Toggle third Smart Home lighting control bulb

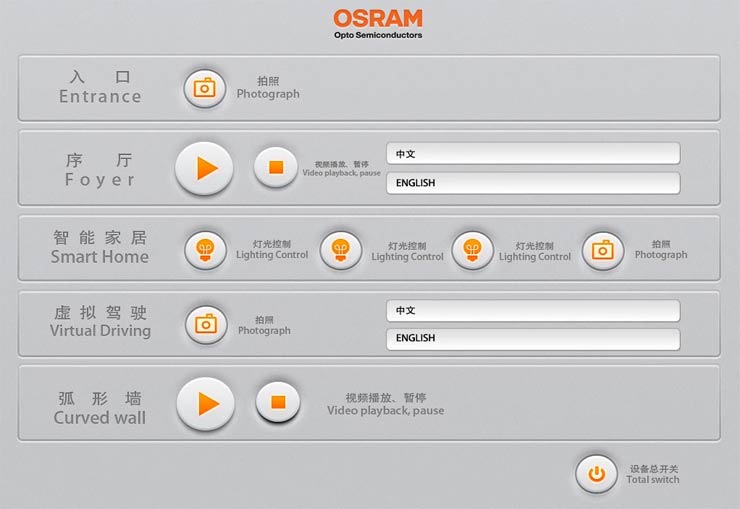pyautogui.click(x=472, y=250)
